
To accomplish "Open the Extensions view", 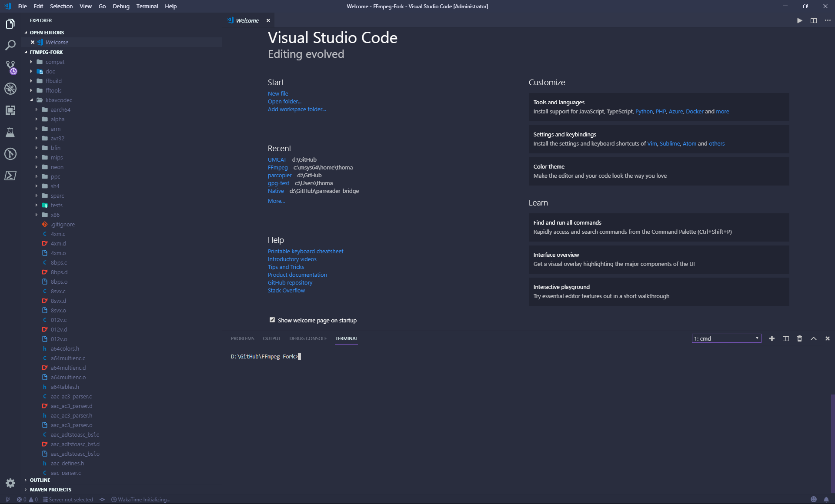I will coord(10,110).
